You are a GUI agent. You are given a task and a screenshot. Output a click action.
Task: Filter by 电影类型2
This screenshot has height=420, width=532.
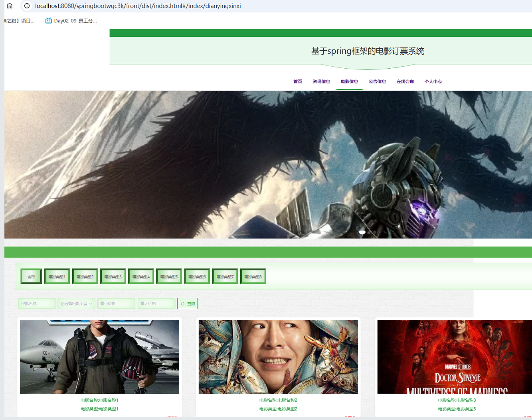85,276
